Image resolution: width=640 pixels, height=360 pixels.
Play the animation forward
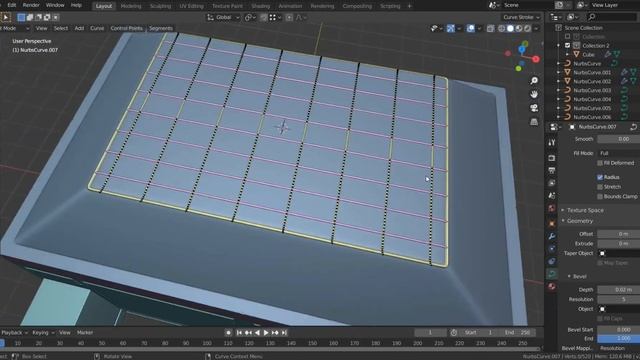point(266,333)
